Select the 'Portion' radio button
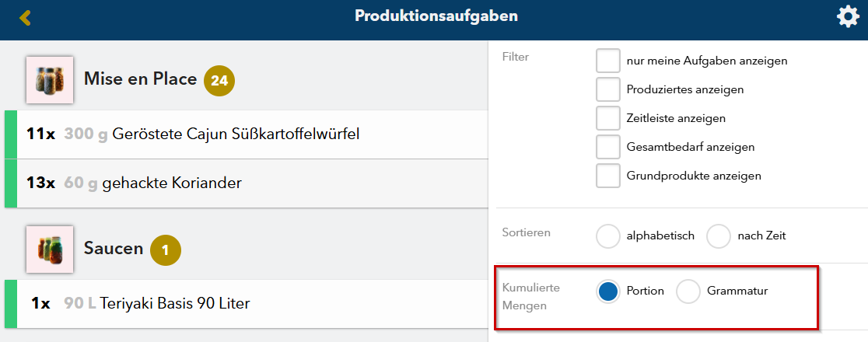 coord(608,291)
